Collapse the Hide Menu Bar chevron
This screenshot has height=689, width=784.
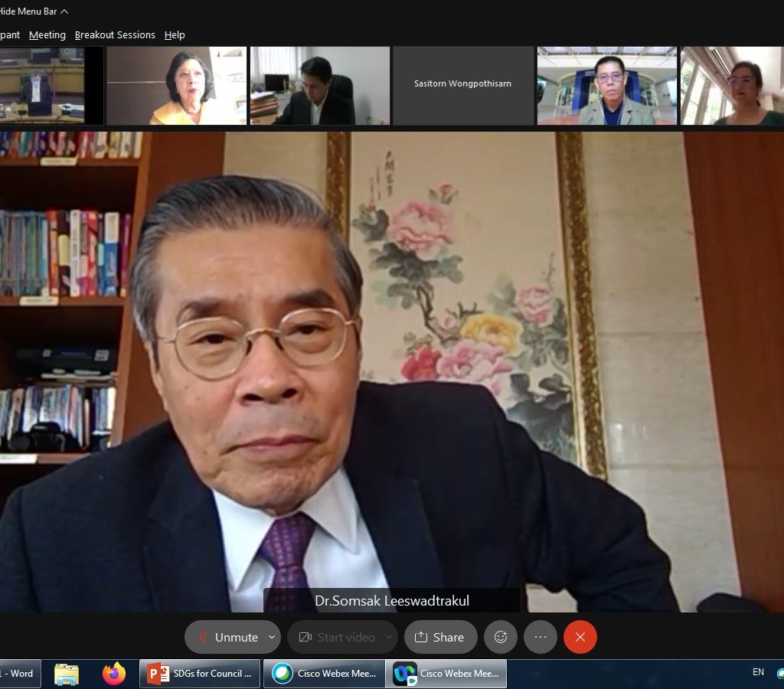pos(64,11)
